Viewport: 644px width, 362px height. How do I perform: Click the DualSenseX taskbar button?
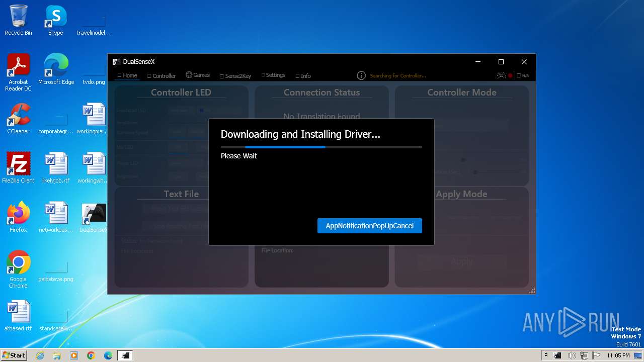[x=125, y=355]
